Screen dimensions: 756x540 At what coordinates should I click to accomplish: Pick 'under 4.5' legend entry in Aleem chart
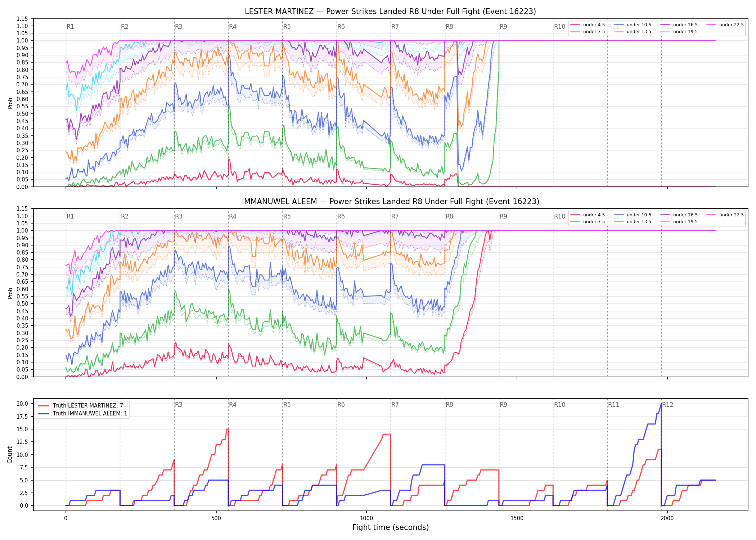click(588, 215)
